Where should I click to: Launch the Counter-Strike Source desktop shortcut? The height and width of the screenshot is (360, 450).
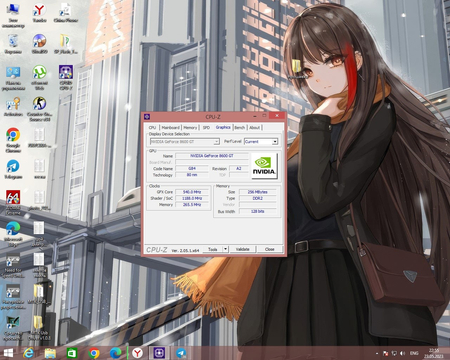39,108
